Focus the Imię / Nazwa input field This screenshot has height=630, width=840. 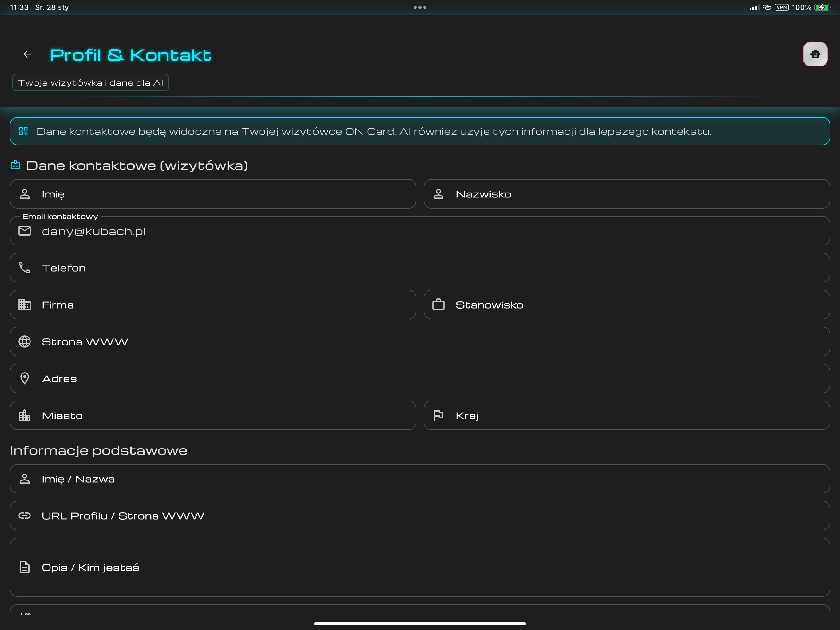tap(420, 478)
